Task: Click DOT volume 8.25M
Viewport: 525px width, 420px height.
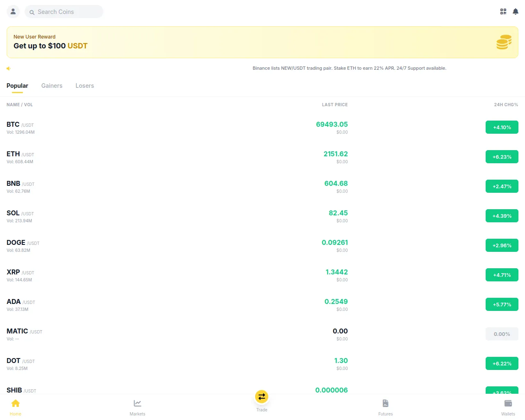Action: pos(17,368)
